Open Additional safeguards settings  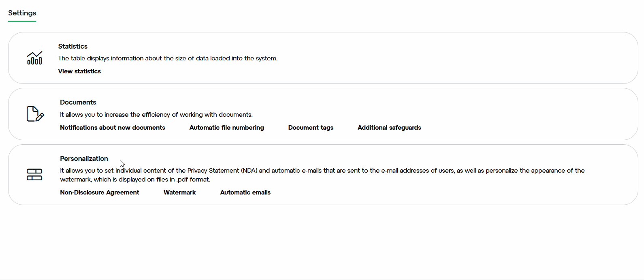tap(389, 128)
